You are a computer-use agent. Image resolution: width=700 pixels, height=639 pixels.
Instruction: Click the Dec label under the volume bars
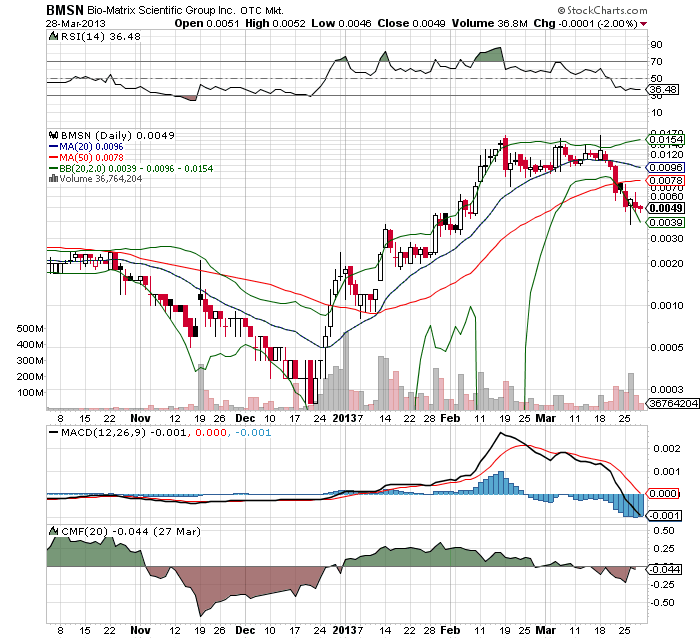245,418
